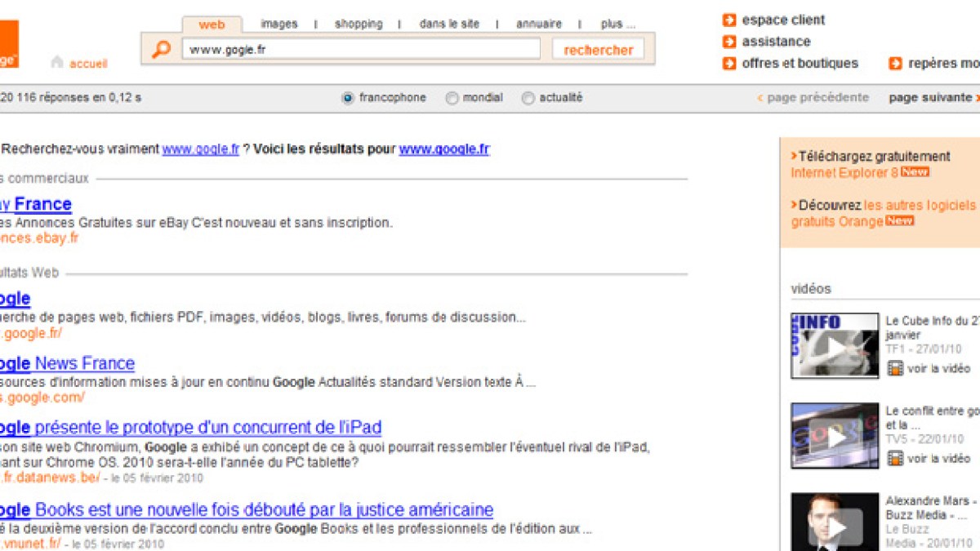The image size is (980, 551).
Task: Switch to the images tab
Action: coord(279,24)
